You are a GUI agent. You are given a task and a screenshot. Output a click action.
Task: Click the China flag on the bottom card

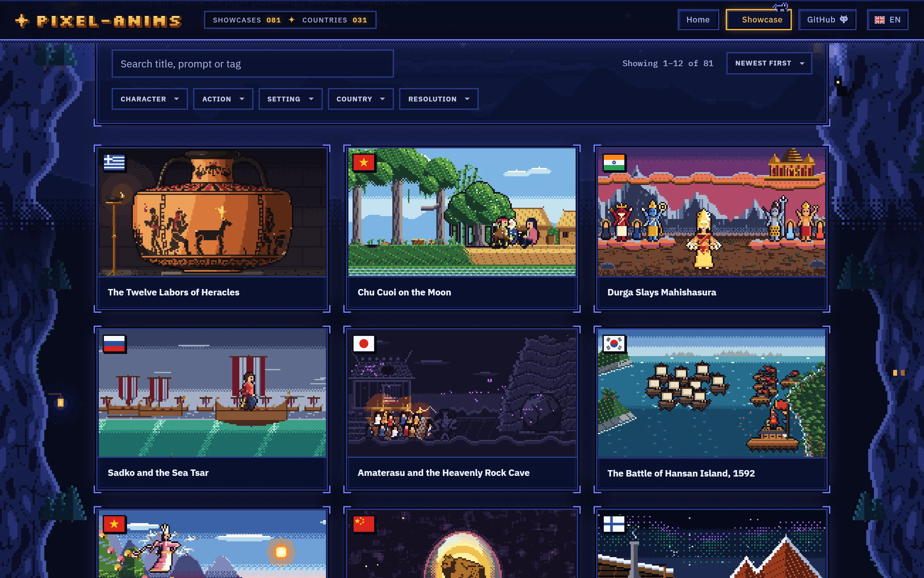point(364,524)
